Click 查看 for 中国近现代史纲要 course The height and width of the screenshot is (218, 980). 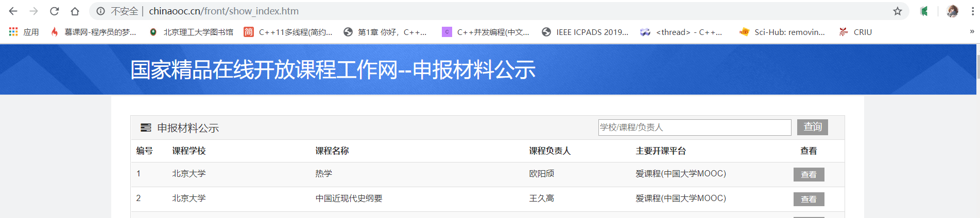coord(809,199)
